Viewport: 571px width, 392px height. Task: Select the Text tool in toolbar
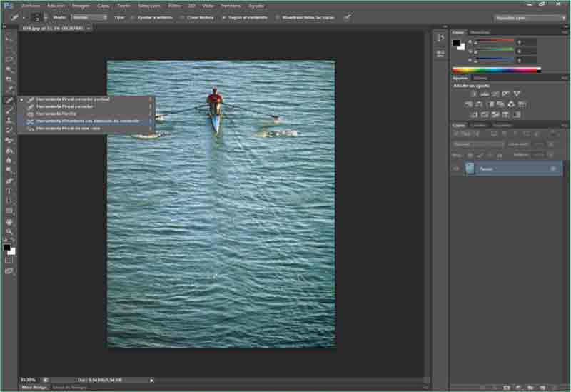pyautogui.click(x=9, y=191)
